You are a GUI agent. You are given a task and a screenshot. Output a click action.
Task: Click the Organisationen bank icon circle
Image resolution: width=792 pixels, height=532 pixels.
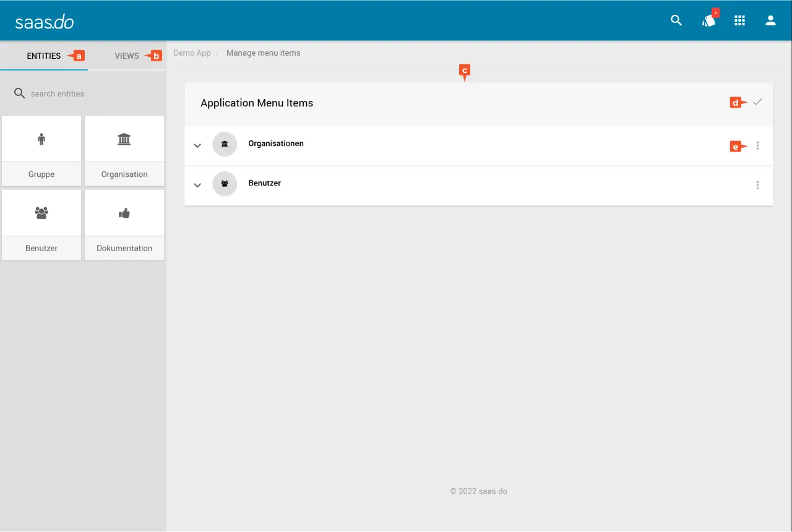coord(225,144)
